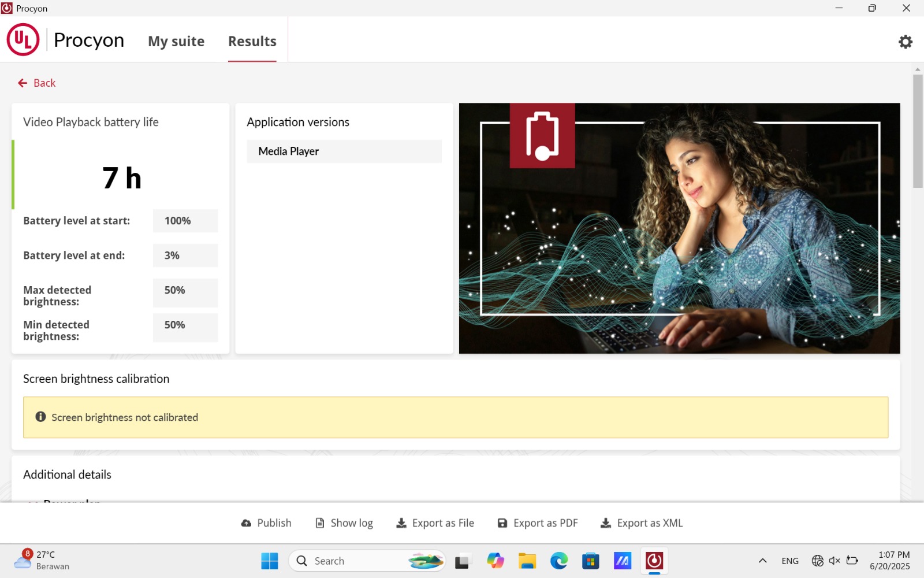Open the blue slash app in taskbar
The image size is (924, 578).
(622, 561)
